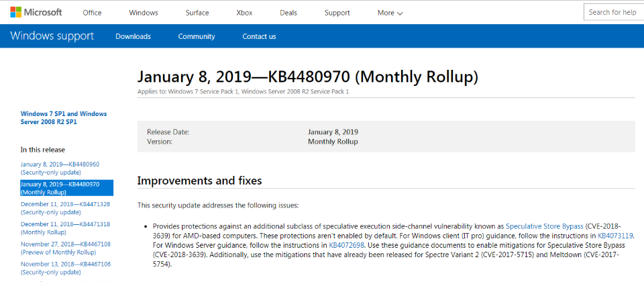Select the Contact us tab

pyautogui.click(x=259, y=36)
